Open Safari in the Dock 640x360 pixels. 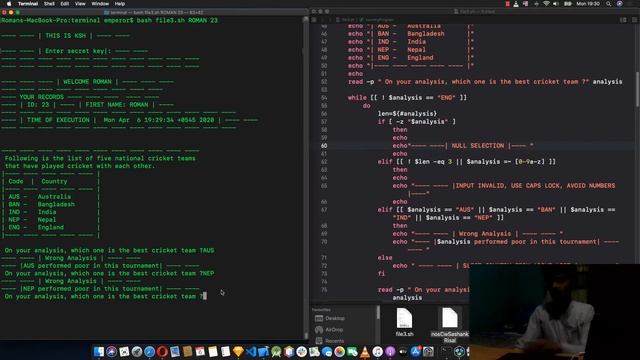pos(150,351)
